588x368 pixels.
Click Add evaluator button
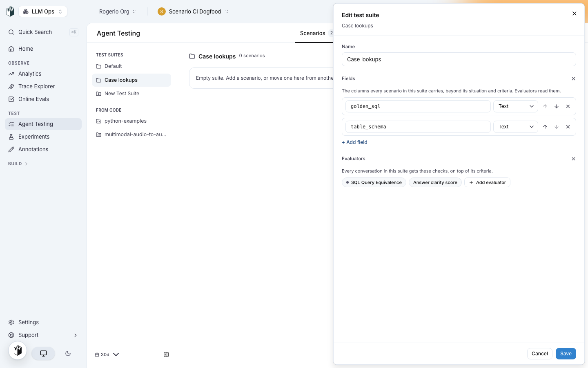pyautogui.click(x=487, y=182)
